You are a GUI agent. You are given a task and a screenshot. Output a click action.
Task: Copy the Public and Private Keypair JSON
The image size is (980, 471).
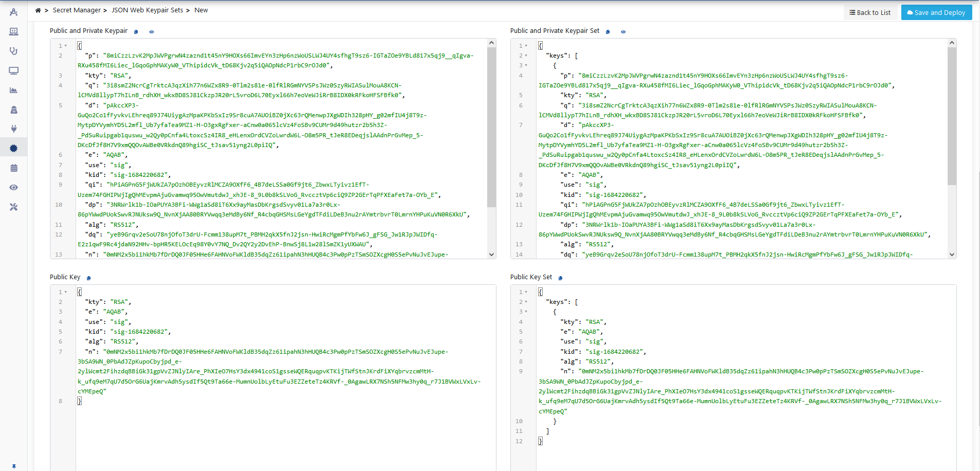pyautogui.click(x=136, y=32)
